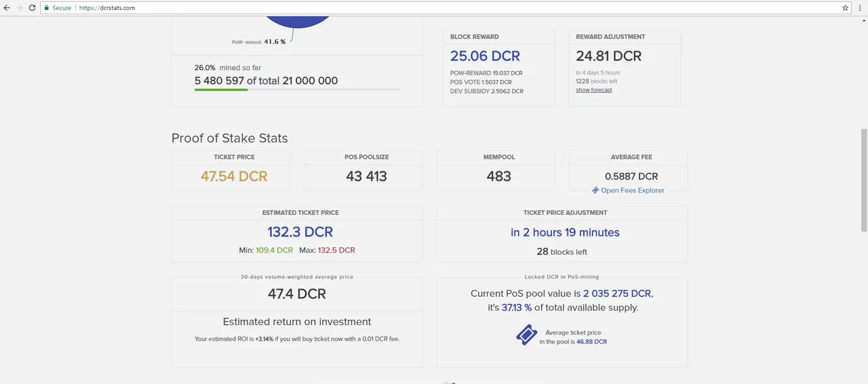Click the '1228 blocks left' text

597,81
